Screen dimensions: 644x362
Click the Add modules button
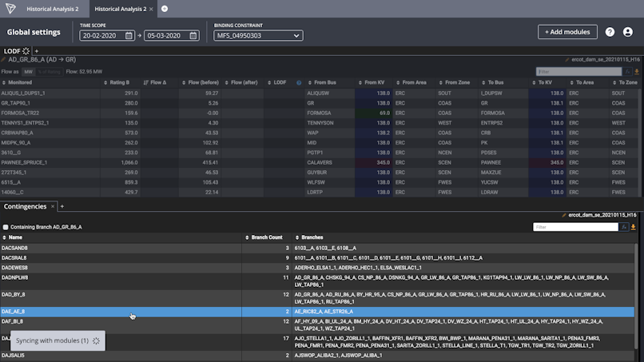[567, 32]
